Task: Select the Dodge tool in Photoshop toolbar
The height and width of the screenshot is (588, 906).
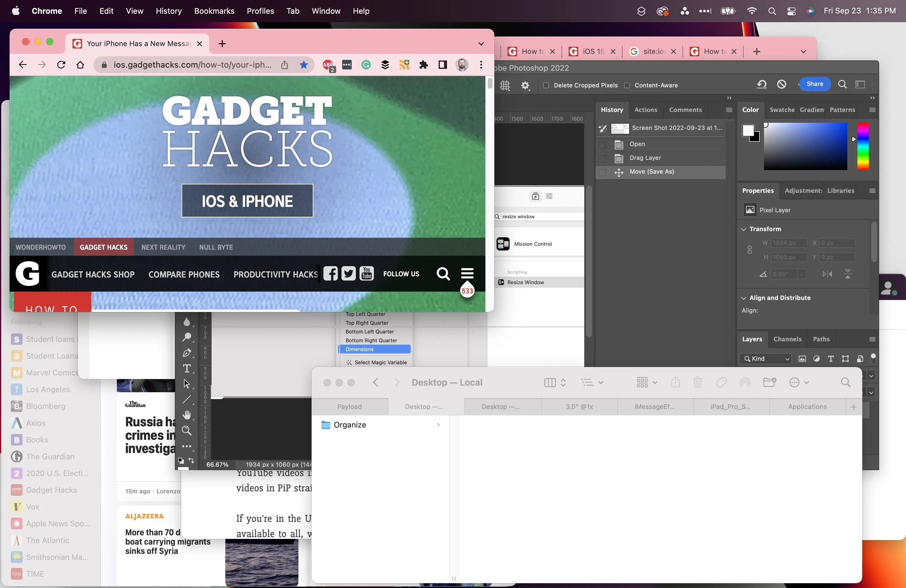Action: click(187, 337)
